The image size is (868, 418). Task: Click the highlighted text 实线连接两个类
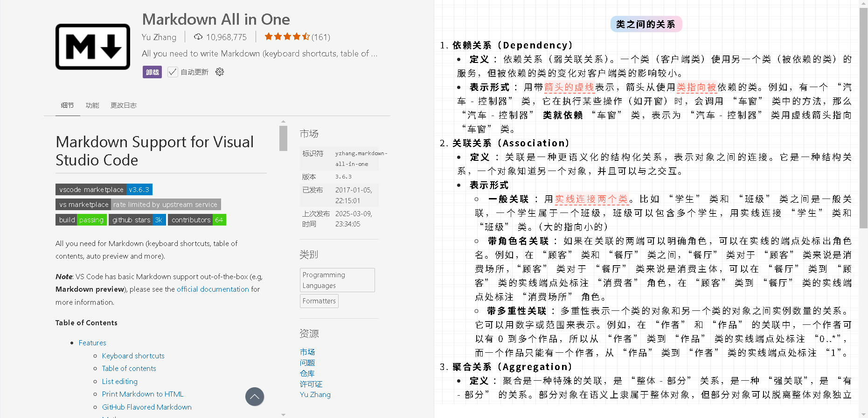(591, 199)
